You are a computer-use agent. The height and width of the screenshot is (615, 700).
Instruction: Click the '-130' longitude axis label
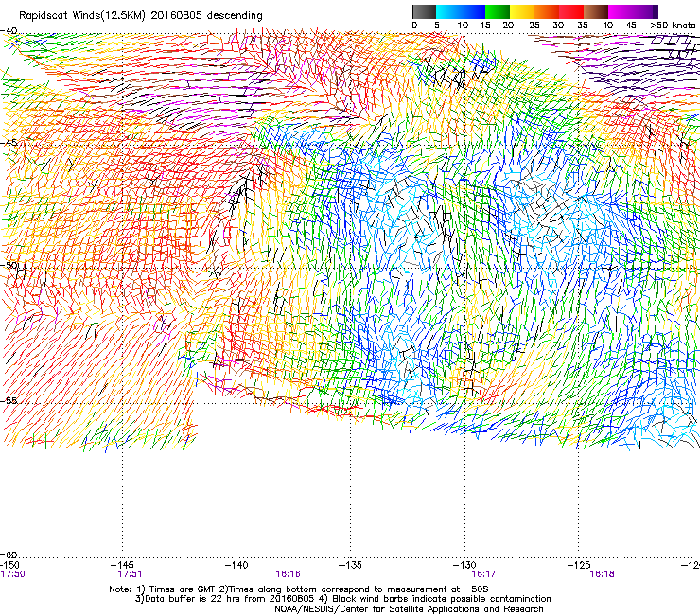[x=464, y=566]
